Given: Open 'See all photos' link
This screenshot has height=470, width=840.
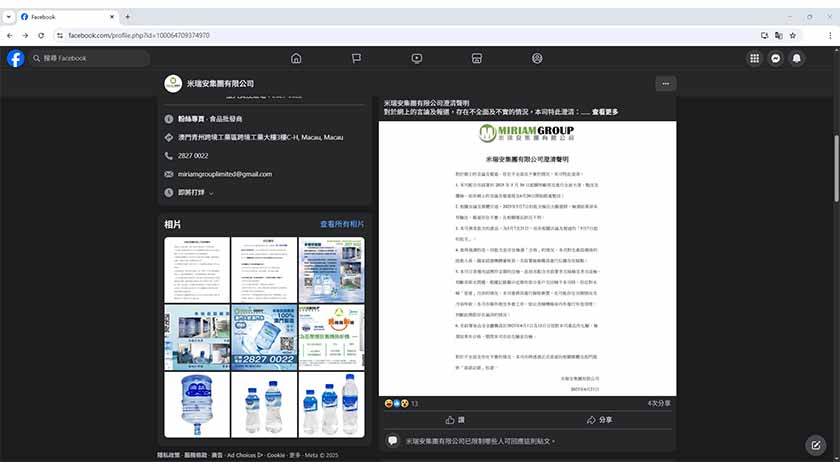Looking at the screenshot, I should [x=342, y=224].
